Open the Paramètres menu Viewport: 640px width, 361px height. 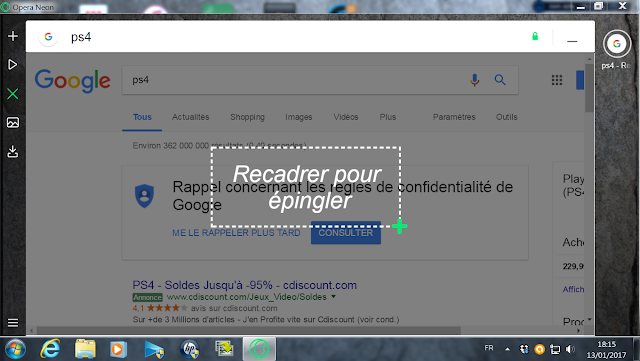coord(454,117)
